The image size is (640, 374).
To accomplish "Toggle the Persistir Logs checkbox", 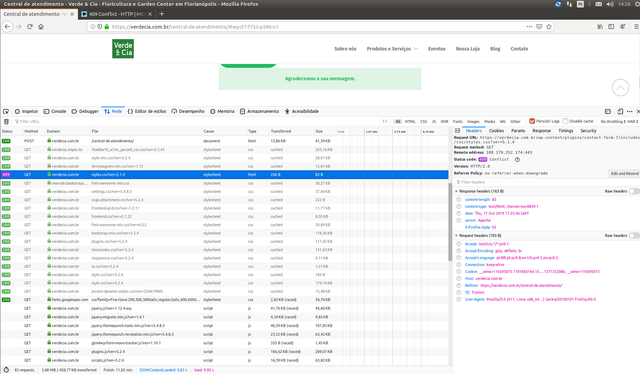I will point(532,121).
